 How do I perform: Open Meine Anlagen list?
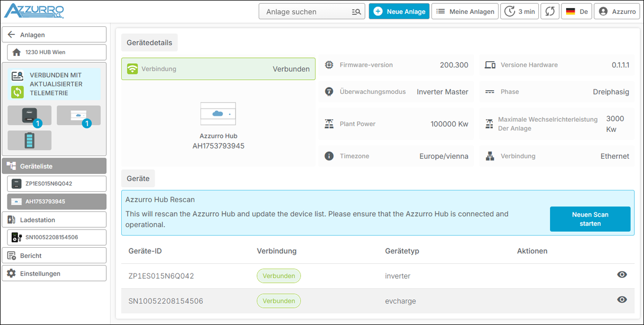[465, 11]
